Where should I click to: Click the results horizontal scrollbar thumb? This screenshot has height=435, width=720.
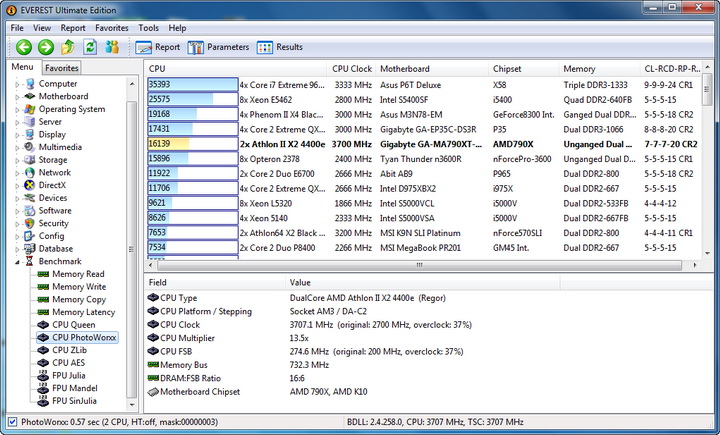[x=419, y=265]
